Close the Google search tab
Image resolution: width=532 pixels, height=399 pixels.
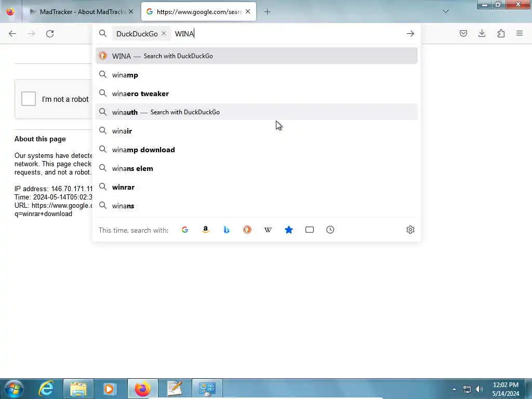tap(248, 12)
